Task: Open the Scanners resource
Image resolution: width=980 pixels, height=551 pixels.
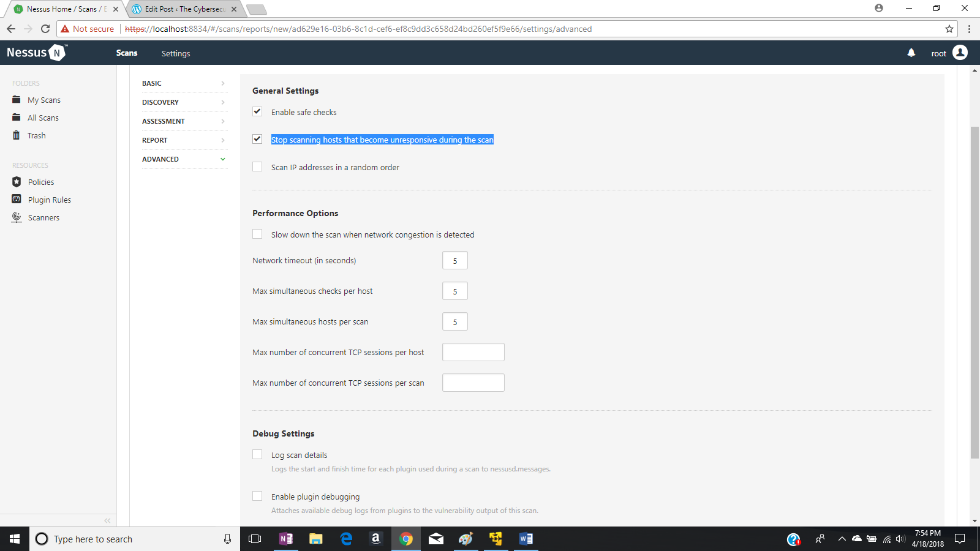Action: pos(43,217)
